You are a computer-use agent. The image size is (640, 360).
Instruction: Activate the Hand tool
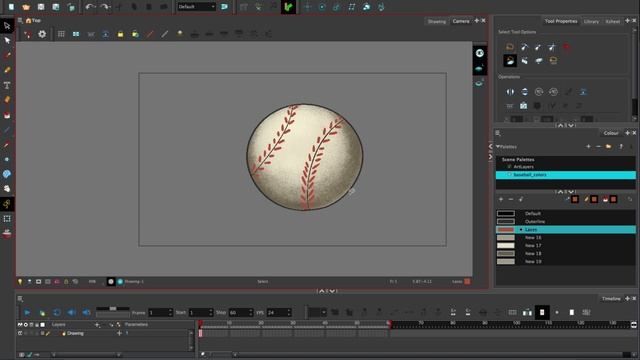[7, 189]
